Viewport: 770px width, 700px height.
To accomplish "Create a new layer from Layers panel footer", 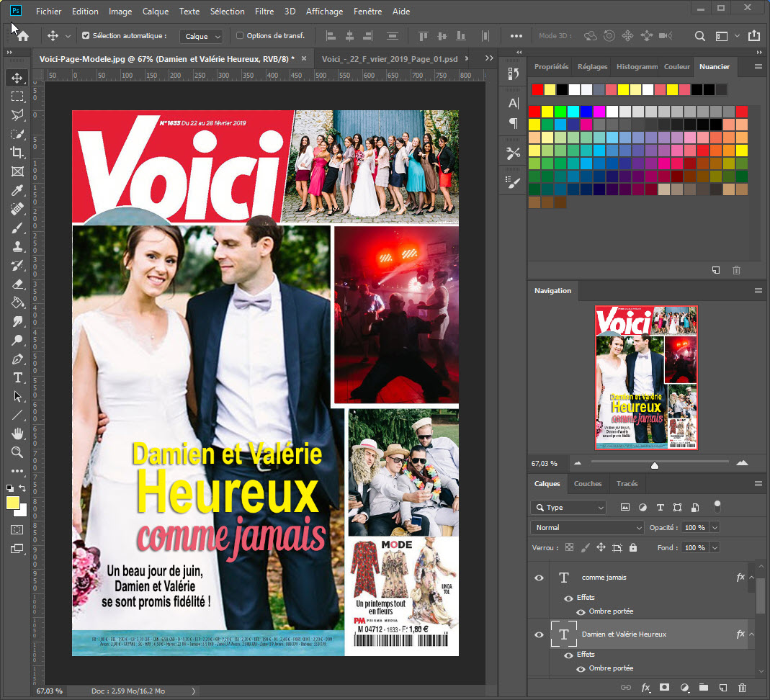I will tap(723, 688).
